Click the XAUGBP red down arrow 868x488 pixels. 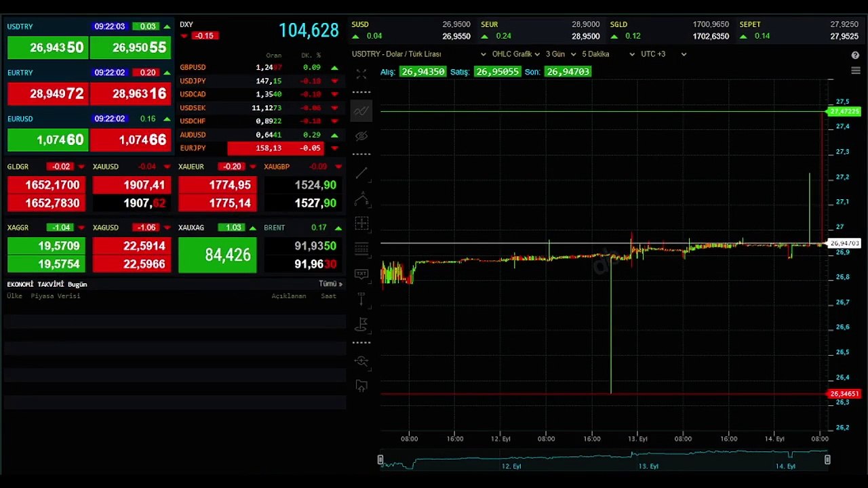(x=338, y=167)
